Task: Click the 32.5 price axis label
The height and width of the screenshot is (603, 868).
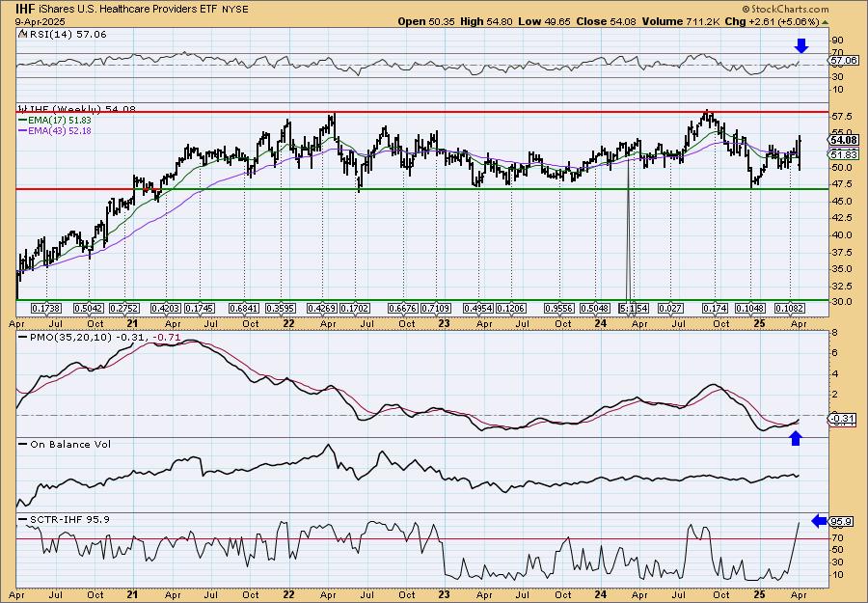Action: tap(840, 287)
